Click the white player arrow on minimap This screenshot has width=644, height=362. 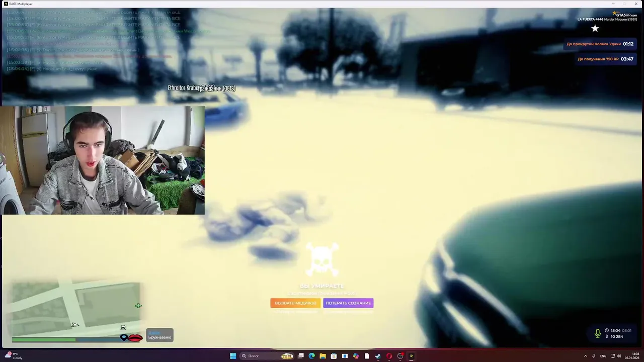tap(75, 325)
